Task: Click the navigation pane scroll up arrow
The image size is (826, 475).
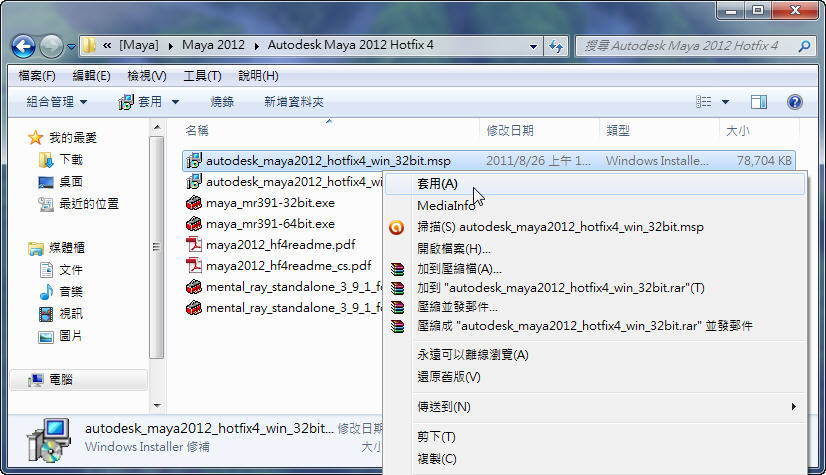Action: [x=157, y=128]
